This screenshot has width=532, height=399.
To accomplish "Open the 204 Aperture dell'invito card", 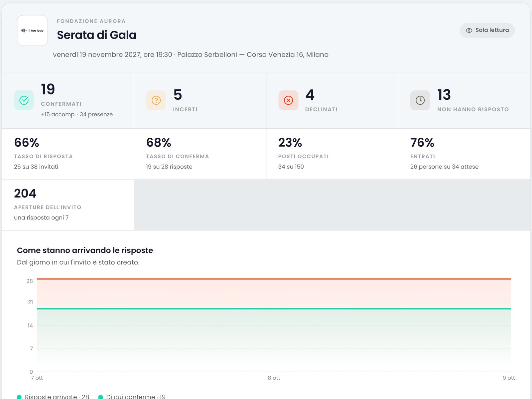I will (68, 205).
